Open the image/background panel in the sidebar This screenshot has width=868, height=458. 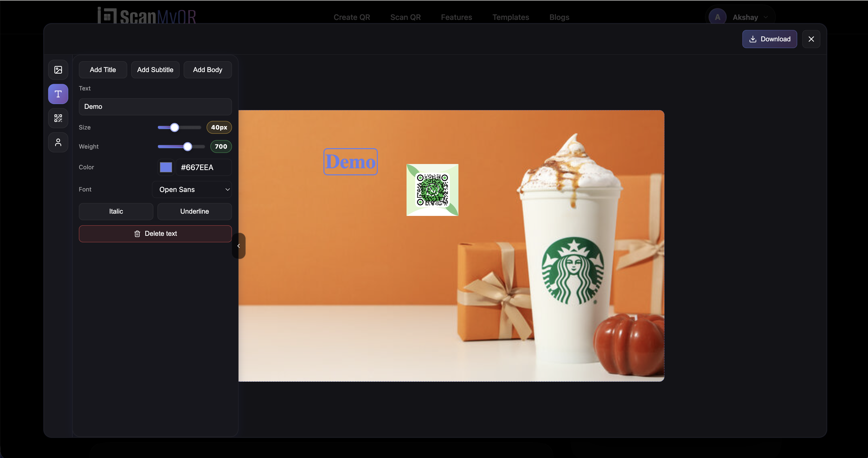58,70
